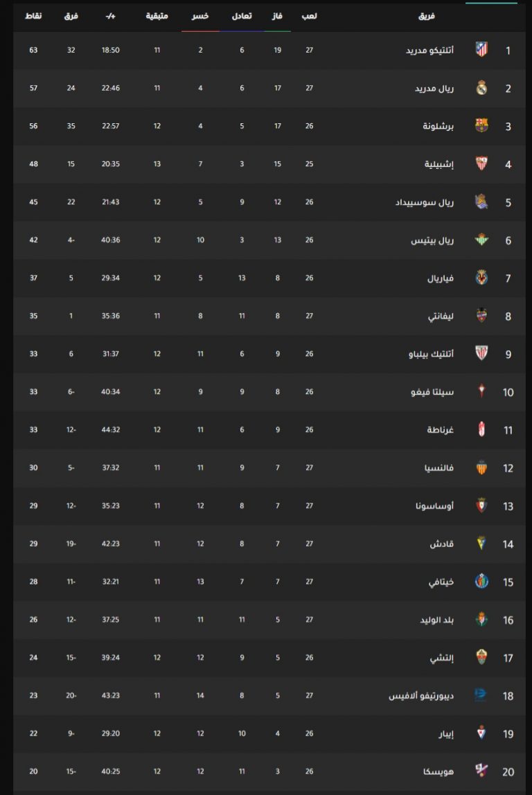
Task: Click the فريق column header
Action: 427,16
